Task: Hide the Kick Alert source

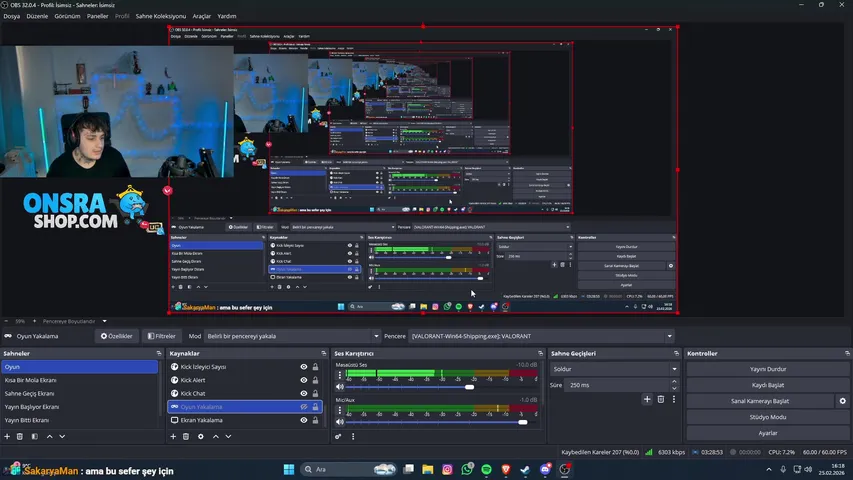Action: pos(304,380)
